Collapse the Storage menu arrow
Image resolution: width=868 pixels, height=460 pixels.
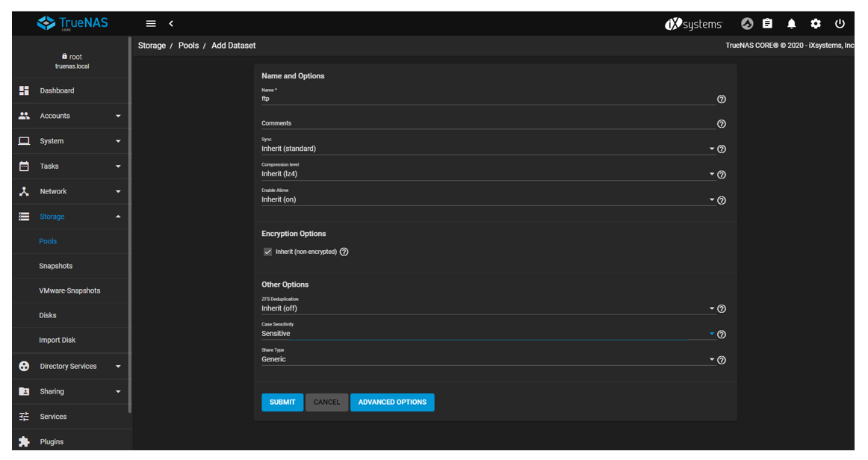pyautogui.click(x=118, y=217)
